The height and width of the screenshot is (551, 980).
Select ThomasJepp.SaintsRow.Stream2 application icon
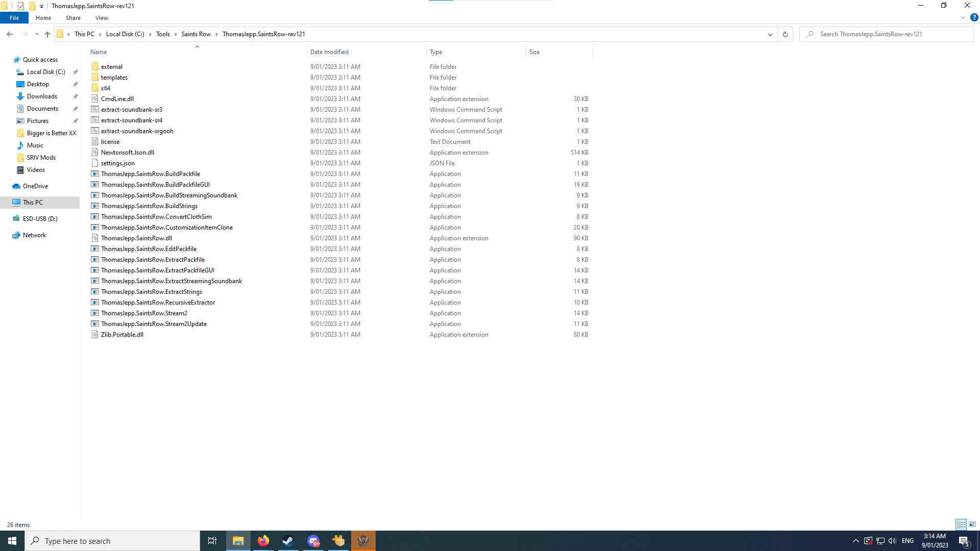(x=95, y=313)
